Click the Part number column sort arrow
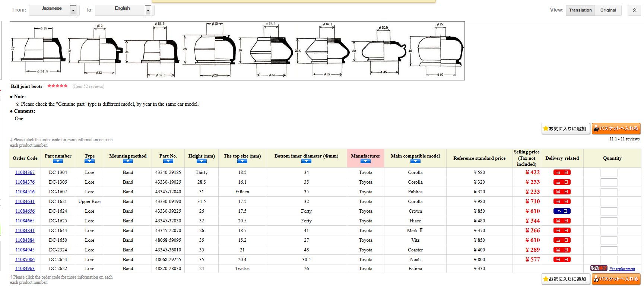644x295 pixels. (x=58, y=161)
